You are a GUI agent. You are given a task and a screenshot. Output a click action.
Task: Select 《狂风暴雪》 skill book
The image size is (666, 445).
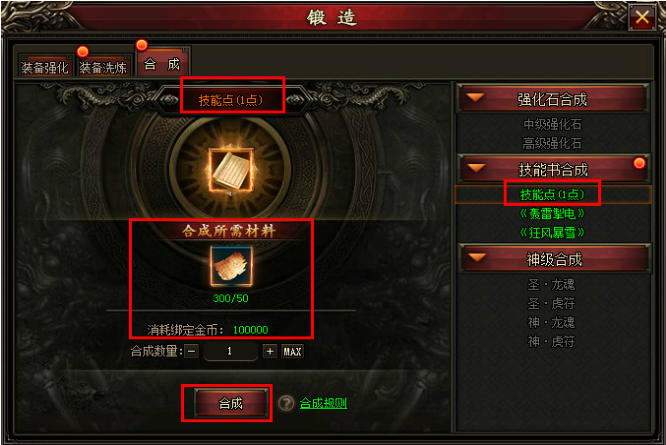click(x=552, y=233)
